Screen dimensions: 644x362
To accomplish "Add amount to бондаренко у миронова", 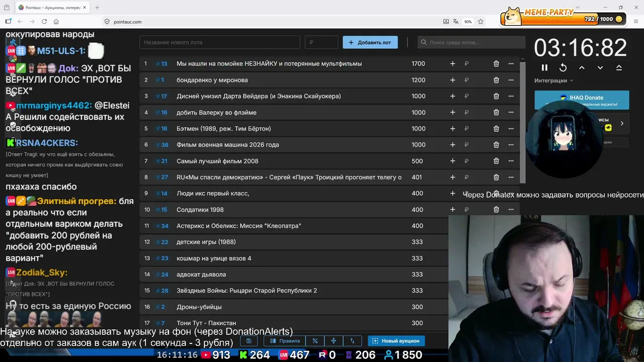I will (452, 80).
